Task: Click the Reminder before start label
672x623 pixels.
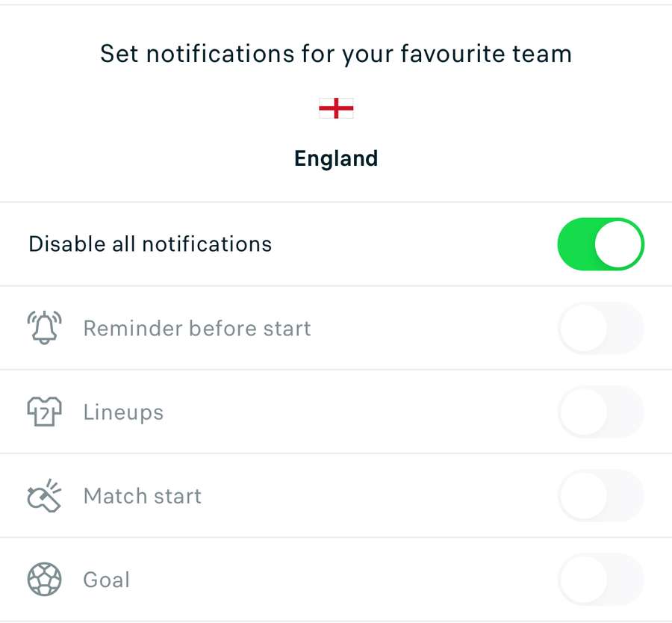Action: pos(197,329)
